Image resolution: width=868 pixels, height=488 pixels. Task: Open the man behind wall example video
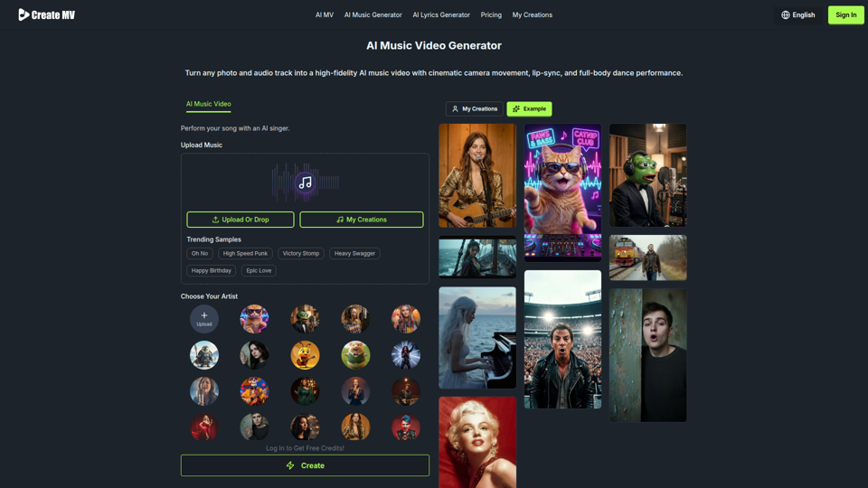pyautogui.click(x=647, y=355)
